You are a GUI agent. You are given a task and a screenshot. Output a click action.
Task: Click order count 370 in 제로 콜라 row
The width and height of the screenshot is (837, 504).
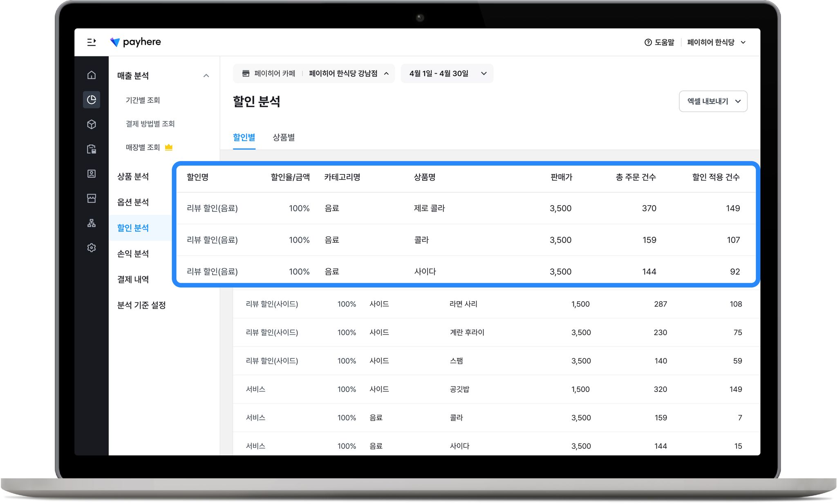[649, 208]
